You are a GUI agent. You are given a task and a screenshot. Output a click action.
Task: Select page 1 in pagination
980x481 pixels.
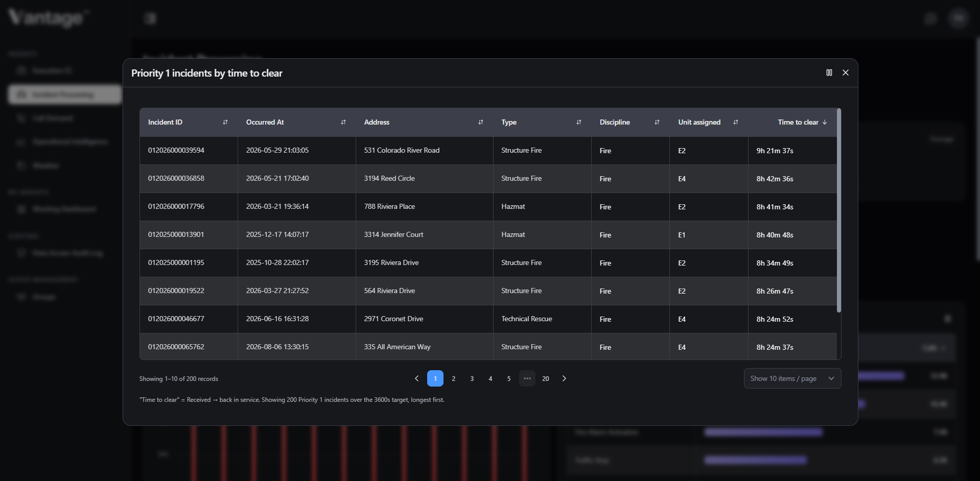[x=435, y=378]
